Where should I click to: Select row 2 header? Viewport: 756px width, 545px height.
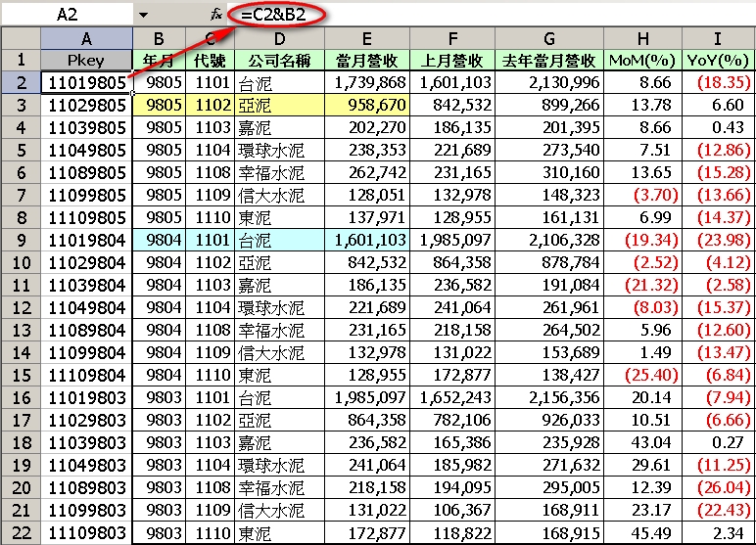pyautogui.click(x=21, y=82)
